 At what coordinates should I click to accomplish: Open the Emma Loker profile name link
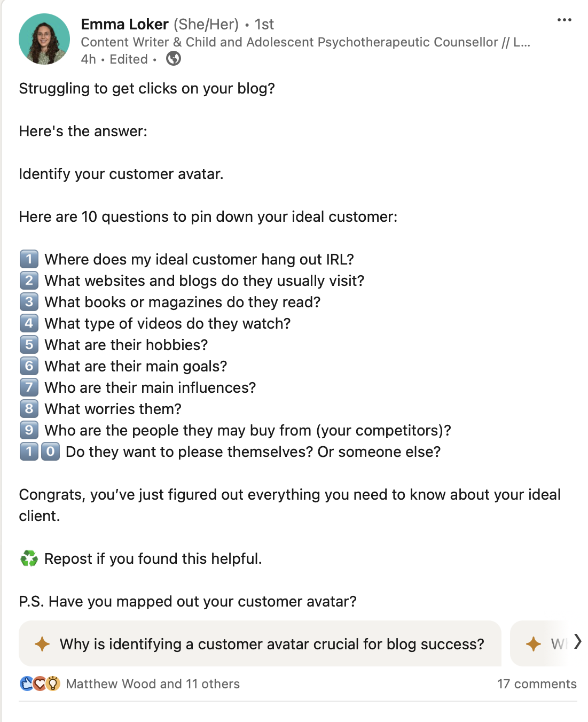click(x=124, y=24)
